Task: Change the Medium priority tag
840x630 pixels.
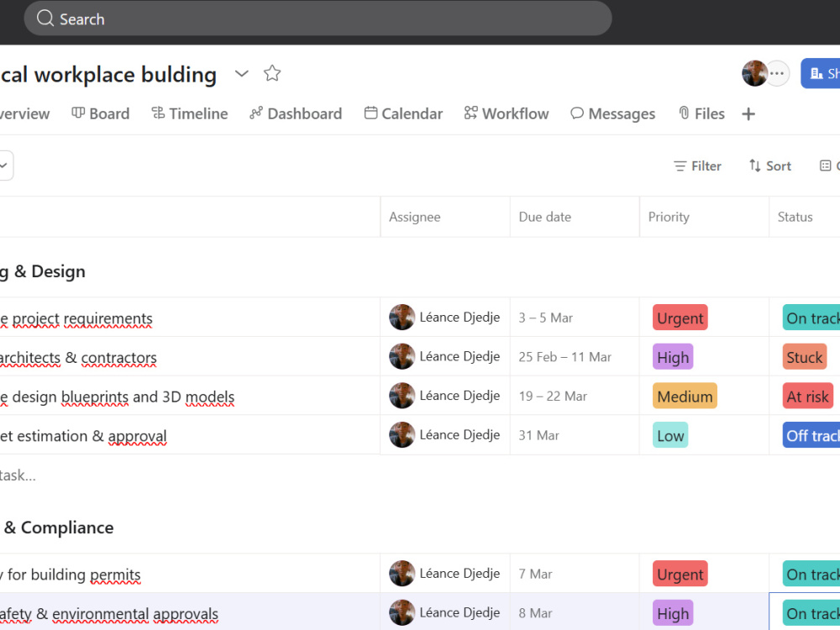Action: tap(685, 396)
